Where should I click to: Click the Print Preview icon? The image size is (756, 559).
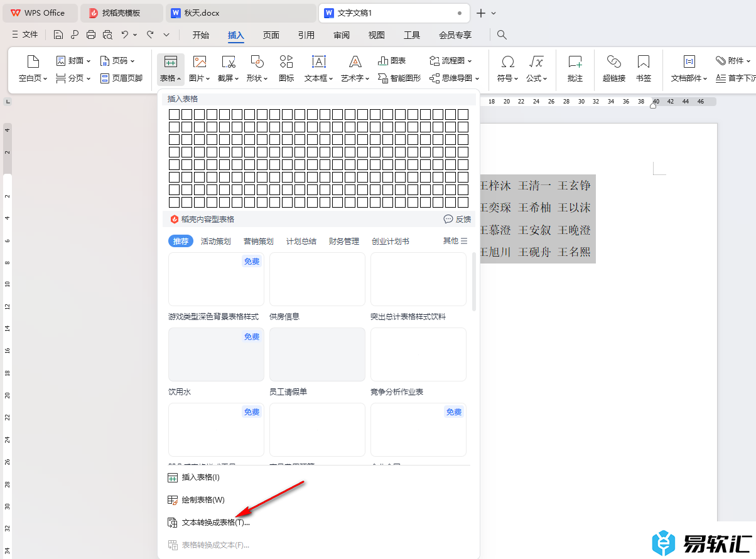click(x=107, y=35)
